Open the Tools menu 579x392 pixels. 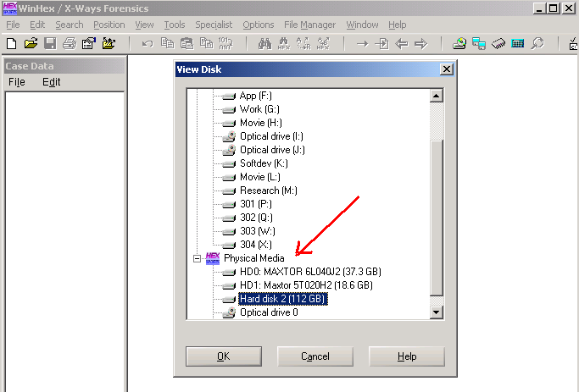point(175,25)
